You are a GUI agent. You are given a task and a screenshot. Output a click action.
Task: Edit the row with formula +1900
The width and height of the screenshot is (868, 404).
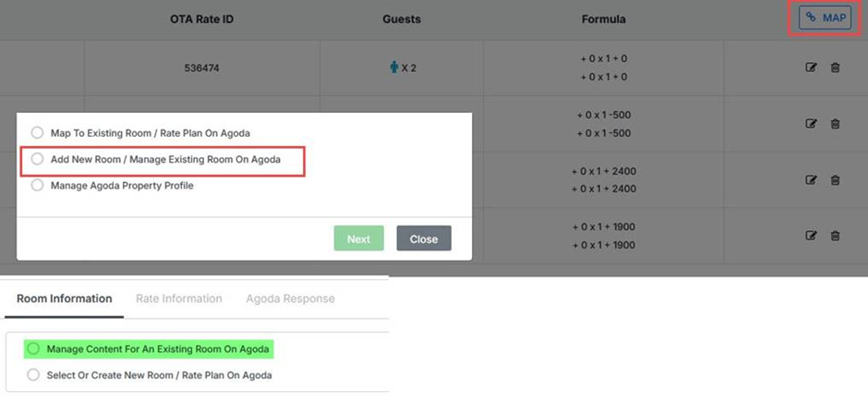click(811, 236)
